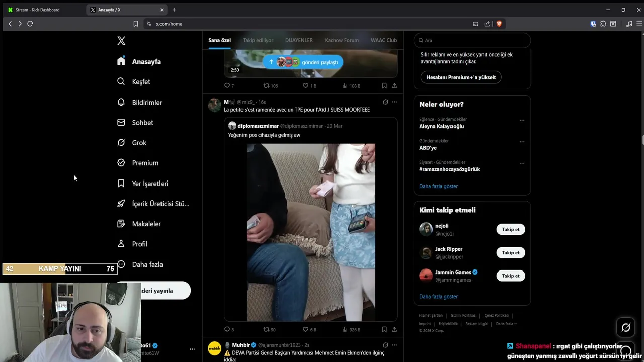Like the post with 1 B likes
The height and width of the screenshot is (362, 644).
[x=309, y=86]
